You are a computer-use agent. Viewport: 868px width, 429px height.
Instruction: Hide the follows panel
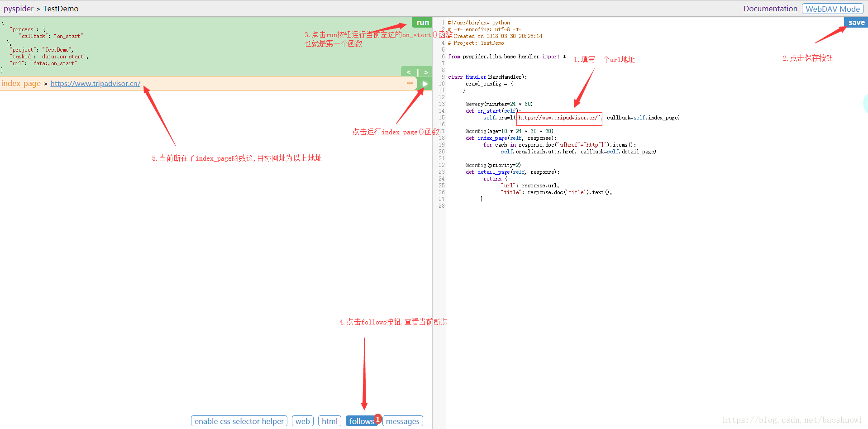pos(361,421)
